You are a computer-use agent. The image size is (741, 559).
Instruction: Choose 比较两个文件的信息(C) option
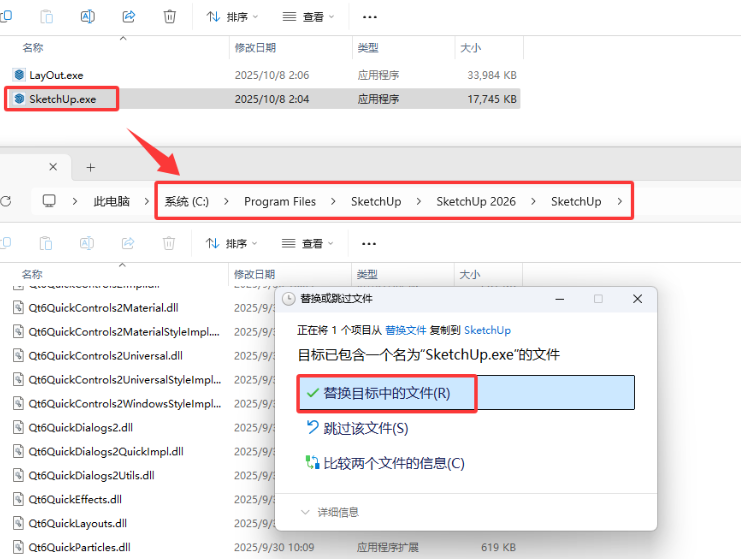[x=393, y=463]
